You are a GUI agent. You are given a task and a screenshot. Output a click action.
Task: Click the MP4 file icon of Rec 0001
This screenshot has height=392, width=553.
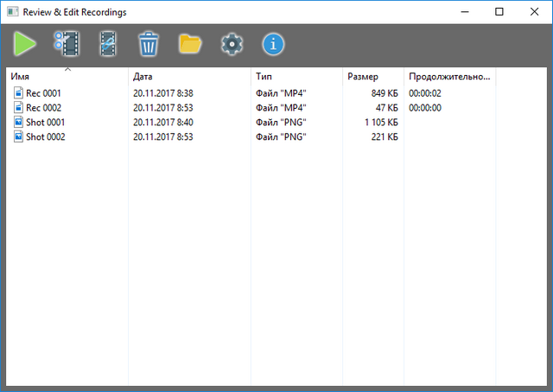18,93
